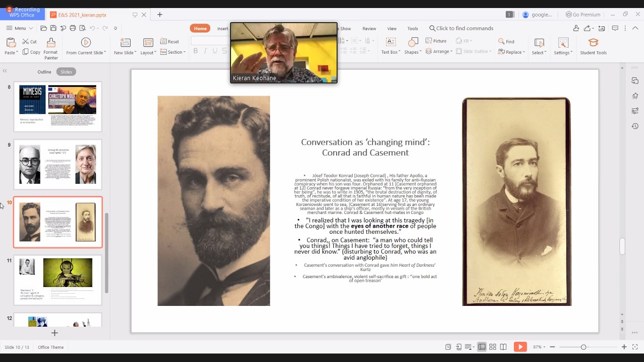644x362 pixels.
Task: Open the comments speech bubble icon
Action: click(615, 28)
